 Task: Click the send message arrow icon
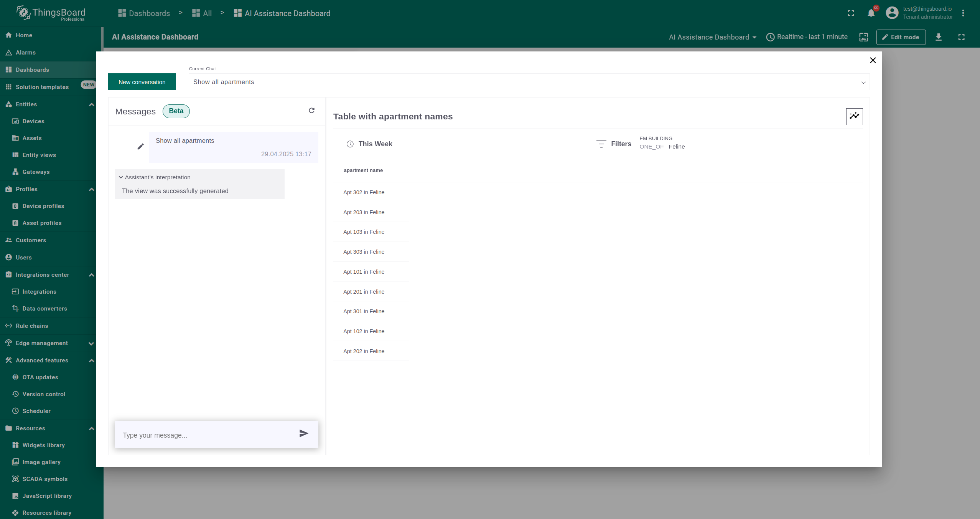pos(303,433)
